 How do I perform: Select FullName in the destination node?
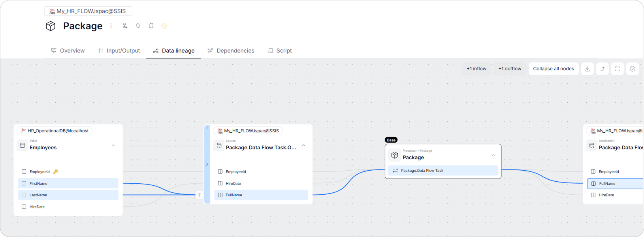pyautogui.click(x=616, y=184)
